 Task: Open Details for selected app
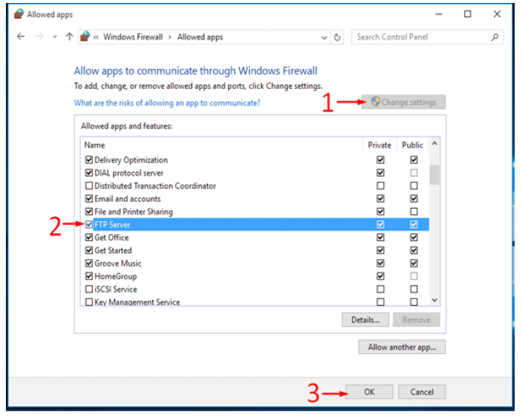pyautogui.click(x=365, y=320)
